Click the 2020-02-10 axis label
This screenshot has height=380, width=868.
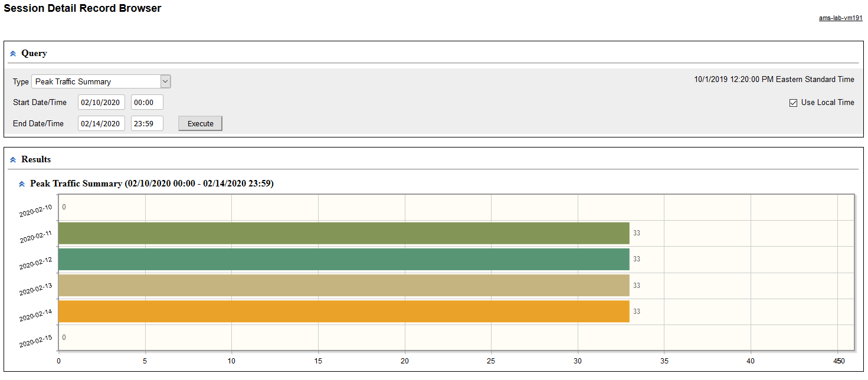(36, 211)
